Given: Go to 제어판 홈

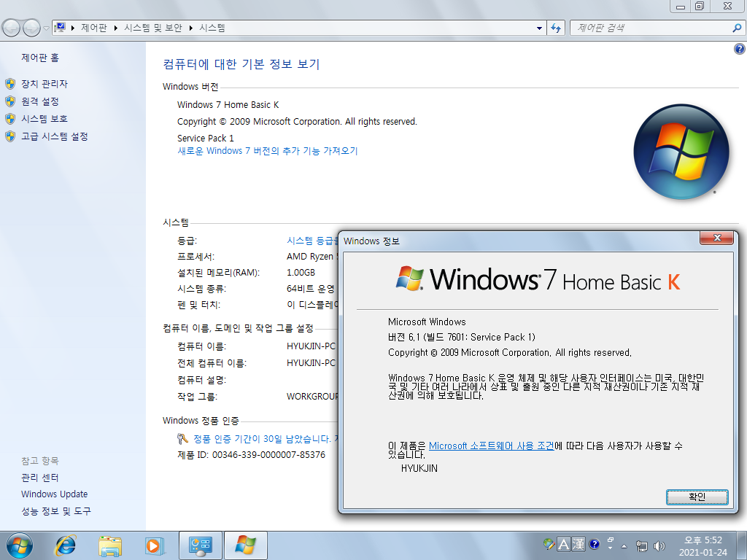Looking at the screenshot, I should tap(40, 58).
